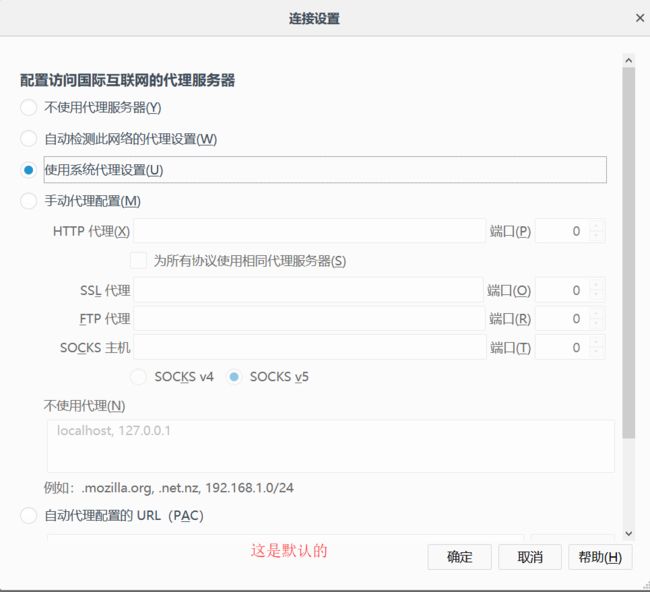Click the '不使用代理' exceptions text area
This screenshot has height=592, width=650.
(x=330, y=446)
